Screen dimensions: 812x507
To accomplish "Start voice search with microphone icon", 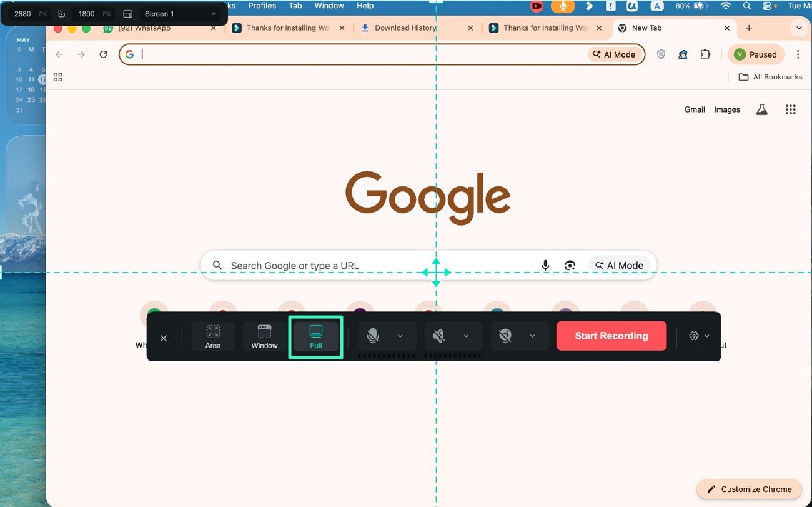I will point(545,266).
